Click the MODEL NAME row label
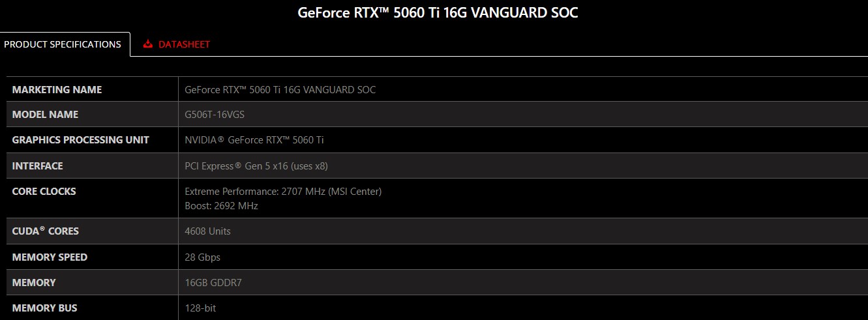The image size is (868, 320). click(45, 114)
